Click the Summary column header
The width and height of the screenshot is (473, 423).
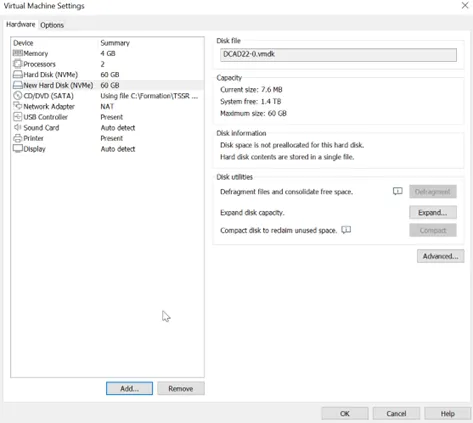(115, 43)
